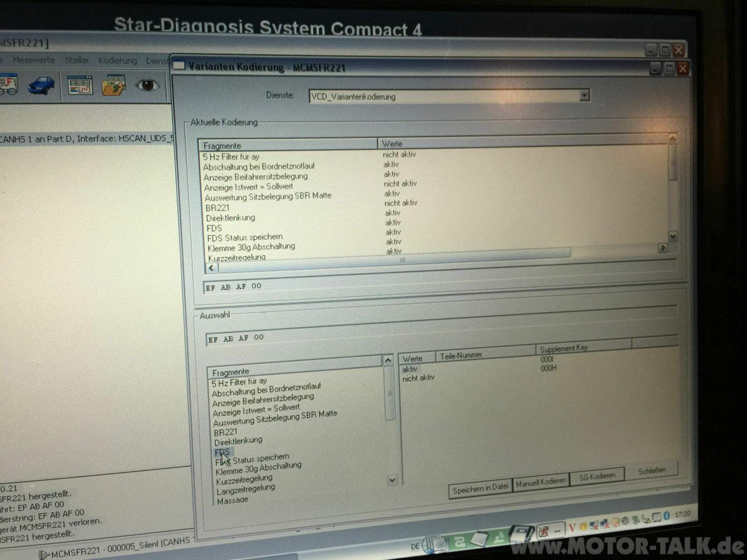Click '000H' Supplement Key value

pos(548,368)
